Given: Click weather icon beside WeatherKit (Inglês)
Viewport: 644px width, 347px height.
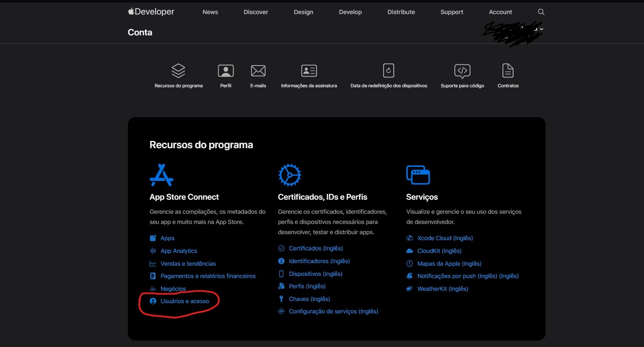Looking at the screenshot, I should [410, 289].
